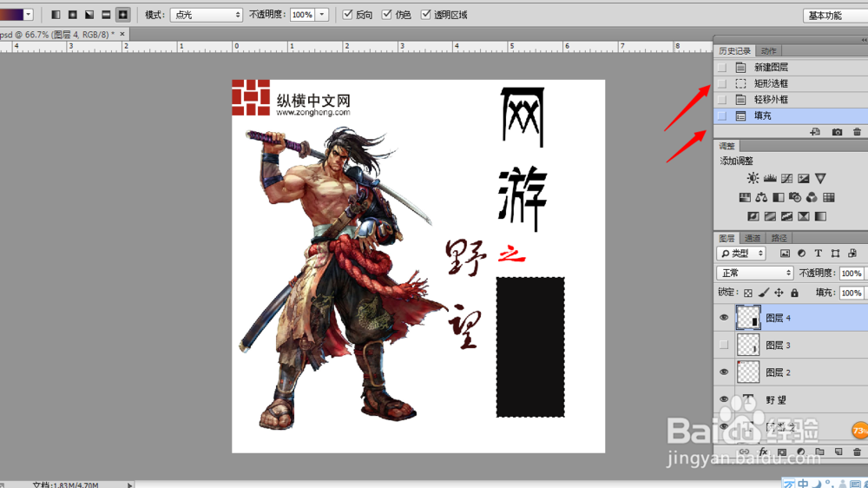
Task: Add Color Lookup adjustment
Action: click(x=829, y=198)
